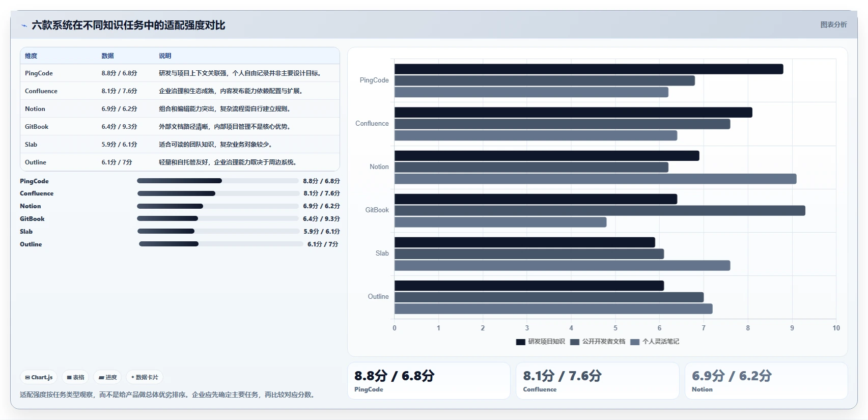Click the description 组合和编辑能力突出

pos(225,109)
